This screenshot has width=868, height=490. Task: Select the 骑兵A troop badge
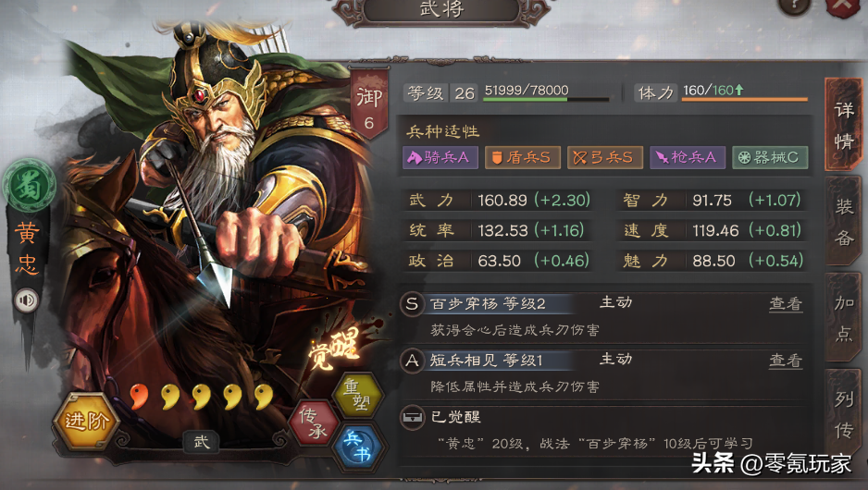(440, 157)
